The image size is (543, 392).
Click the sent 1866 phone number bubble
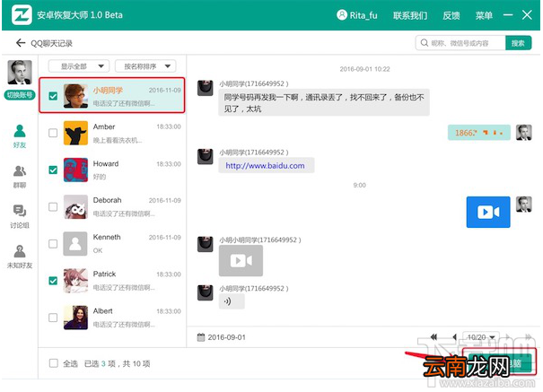479,133
